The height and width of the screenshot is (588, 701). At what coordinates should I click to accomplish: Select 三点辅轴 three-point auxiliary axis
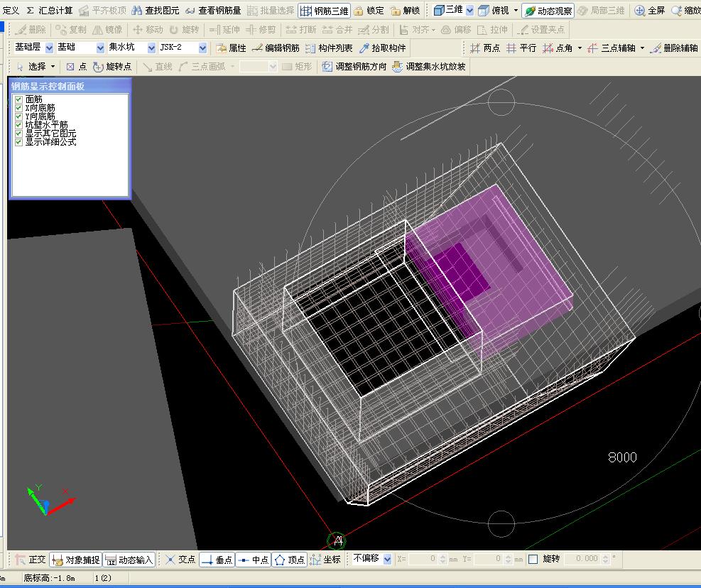coord(612,48)
